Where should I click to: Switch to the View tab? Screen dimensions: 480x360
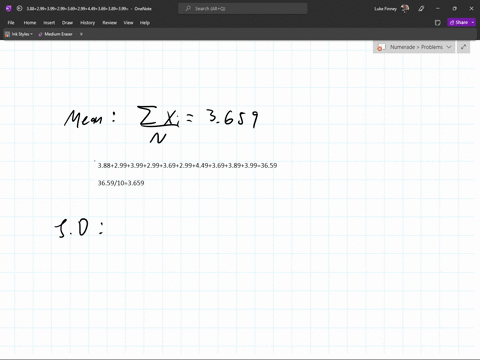click(x=128, y=23)
